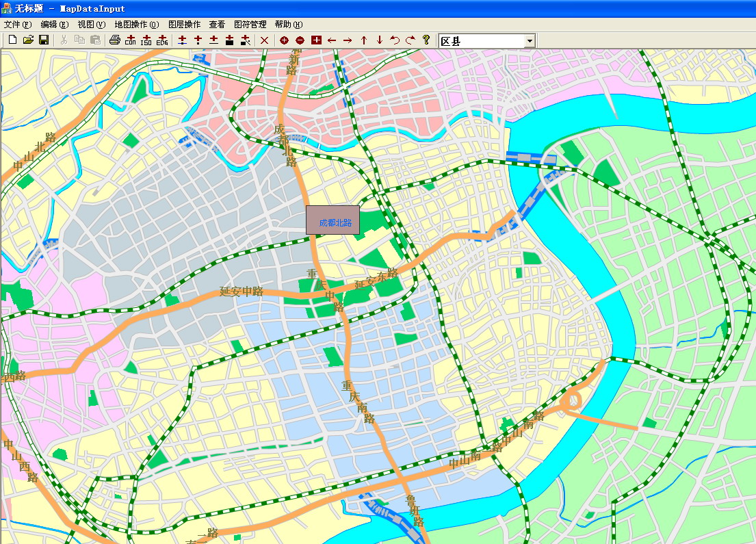Click the plain red-underlined cross icon
The width and height of the screenshot is (756, 544).
tap(213, 40)
